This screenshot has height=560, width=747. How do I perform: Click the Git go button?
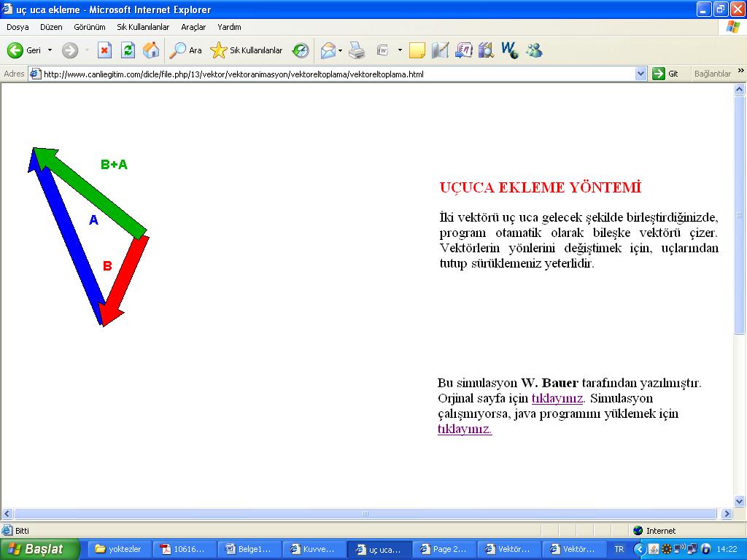point(665,74)
